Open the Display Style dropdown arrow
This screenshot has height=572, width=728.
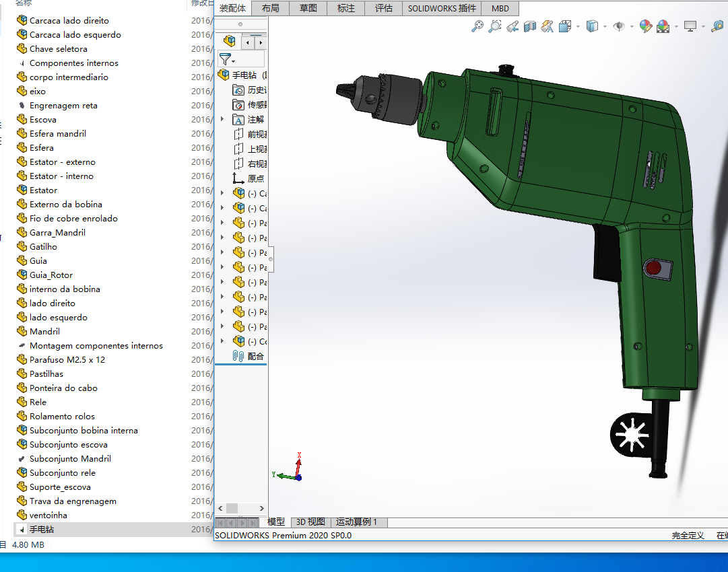pyautogui.click(x=605, y=27)
